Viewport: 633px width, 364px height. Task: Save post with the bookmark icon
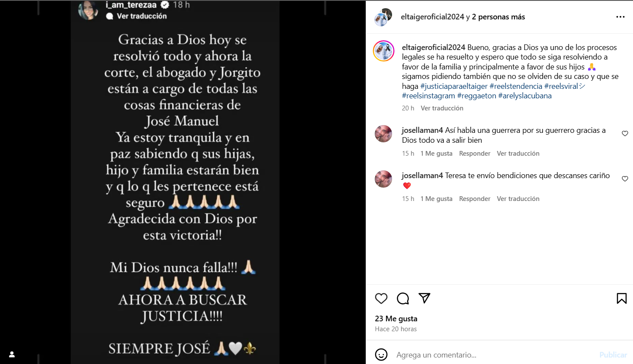[x=622, y=298]
